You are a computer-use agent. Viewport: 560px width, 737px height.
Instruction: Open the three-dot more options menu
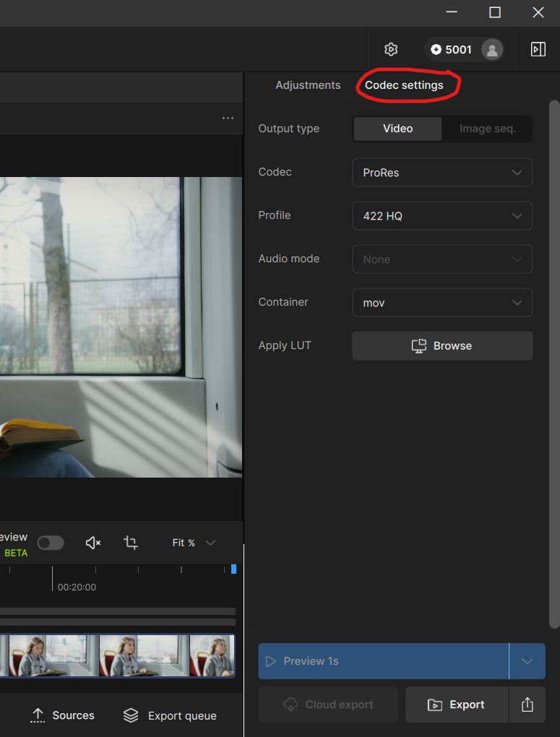coord(228,118)
